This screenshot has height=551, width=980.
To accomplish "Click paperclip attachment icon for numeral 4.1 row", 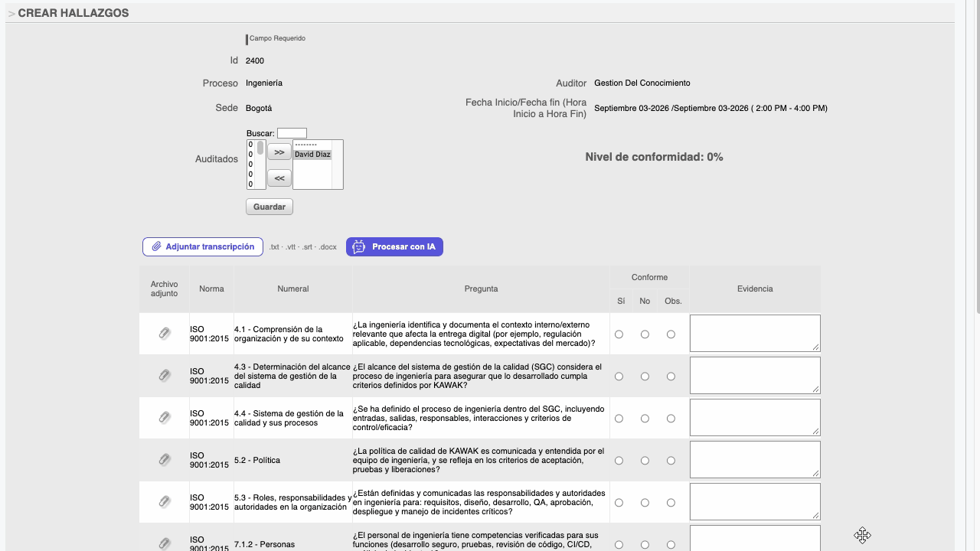I will click(165, 334).
